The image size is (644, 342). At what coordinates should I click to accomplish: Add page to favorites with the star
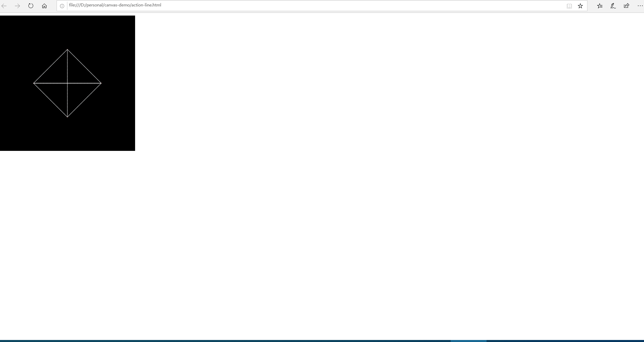pyautogui.click(x=580, y=6)
